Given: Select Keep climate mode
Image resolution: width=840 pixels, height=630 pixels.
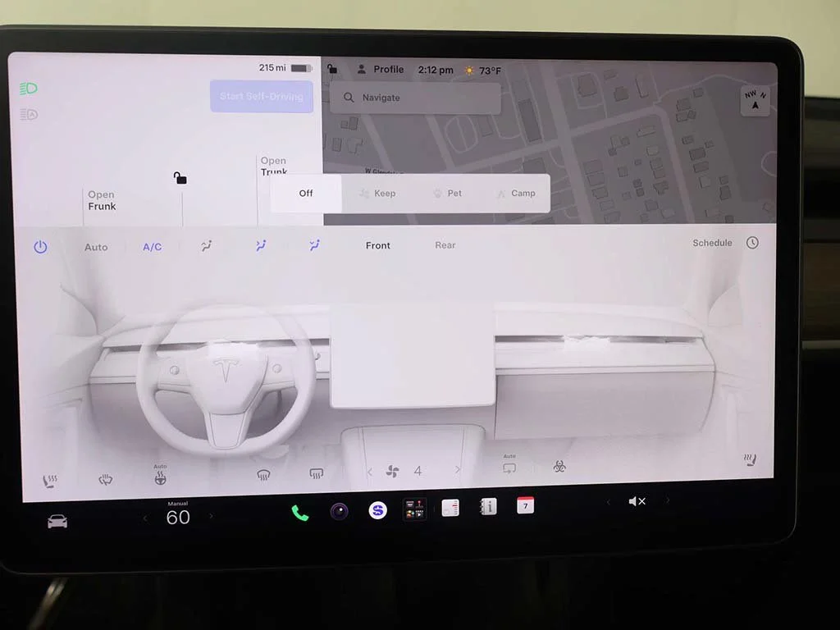Looking at the screenshot, I should tap(377, 194).
